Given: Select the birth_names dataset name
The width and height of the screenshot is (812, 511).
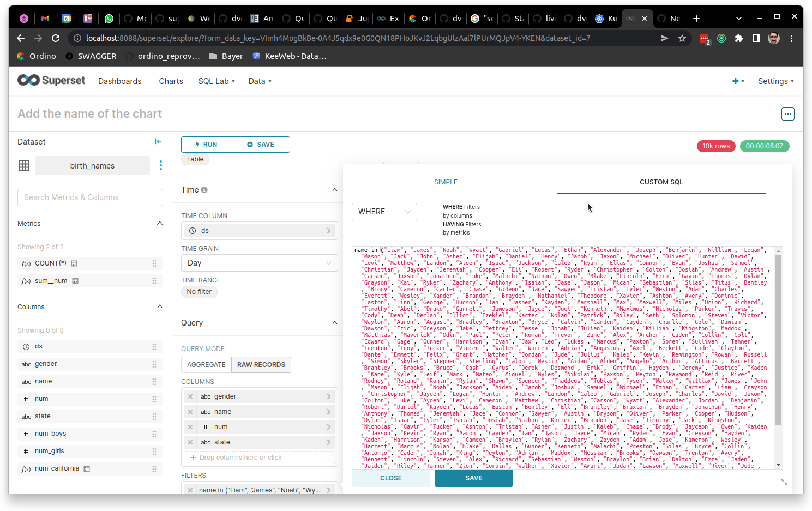Looking at the screenshot, I should click(92, 165).
